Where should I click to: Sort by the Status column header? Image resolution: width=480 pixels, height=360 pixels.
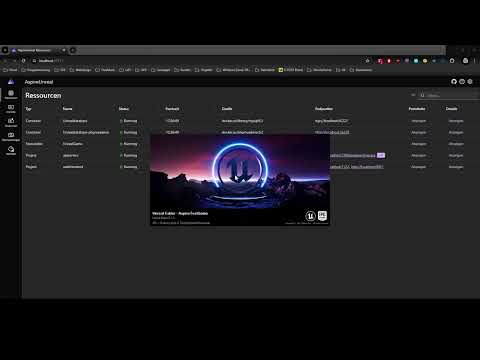point(124,109)
